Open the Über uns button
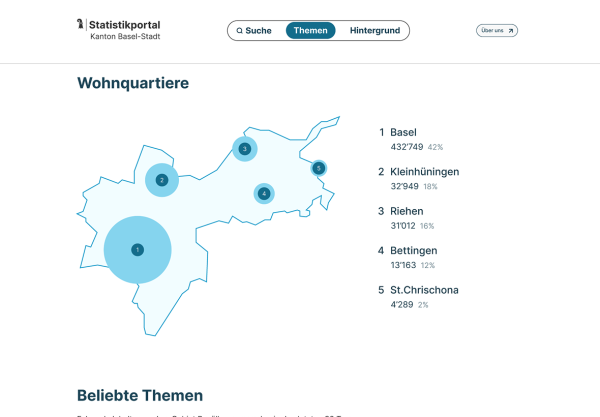Image resolution: width=600 pixels, height=417 pixels. (497, 31)
